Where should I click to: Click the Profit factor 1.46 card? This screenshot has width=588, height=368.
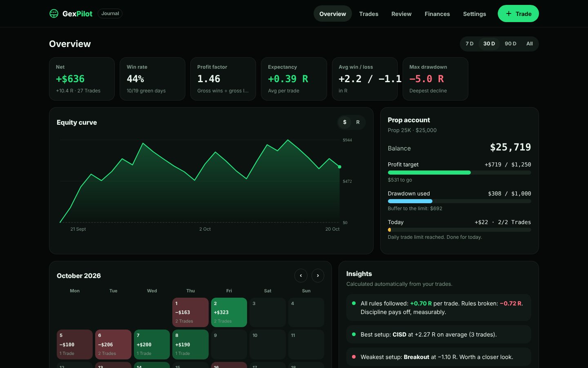pos(223,79)
